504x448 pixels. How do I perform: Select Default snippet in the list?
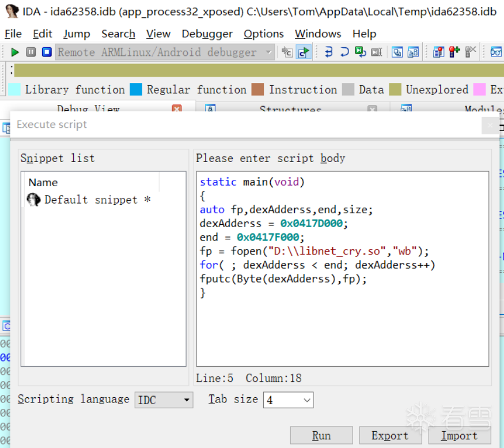91,200
